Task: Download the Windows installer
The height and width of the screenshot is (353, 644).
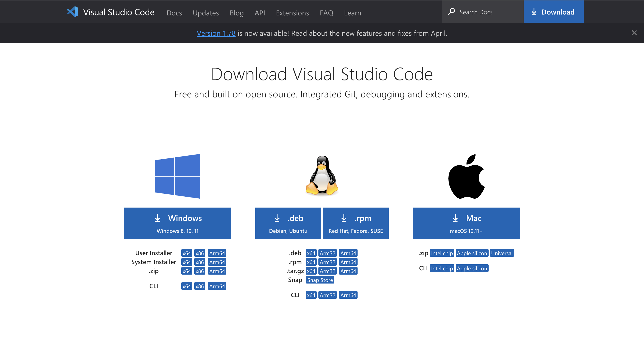Action: pyautogui.click(x=178, y=223)
